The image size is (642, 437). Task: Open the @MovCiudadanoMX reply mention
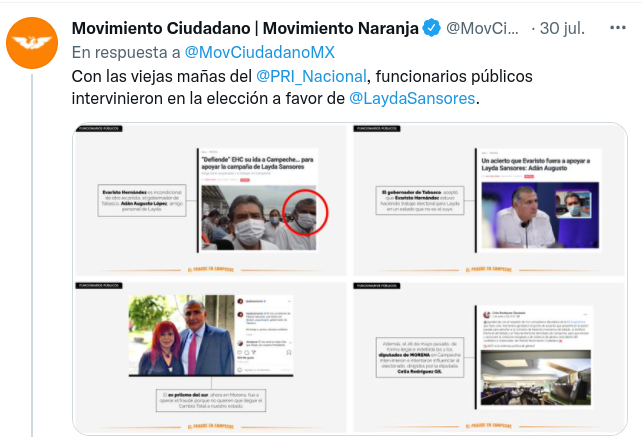[x=260, y=52]
